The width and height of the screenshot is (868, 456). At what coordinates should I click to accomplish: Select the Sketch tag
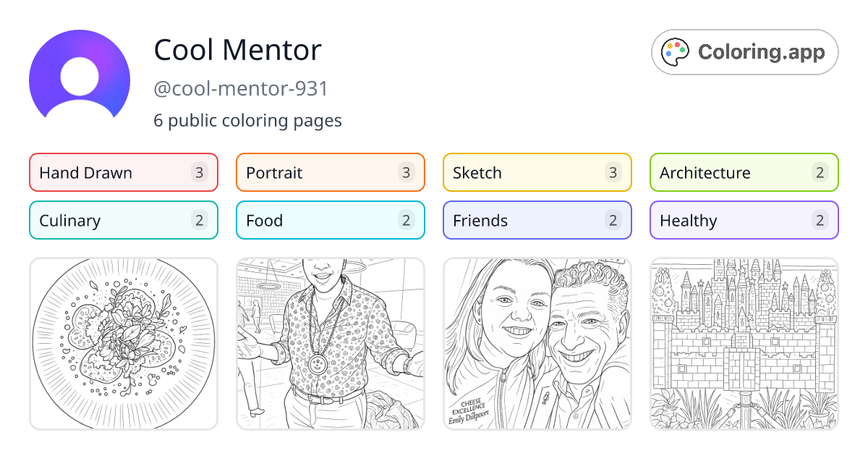click(x=537, y=172)
